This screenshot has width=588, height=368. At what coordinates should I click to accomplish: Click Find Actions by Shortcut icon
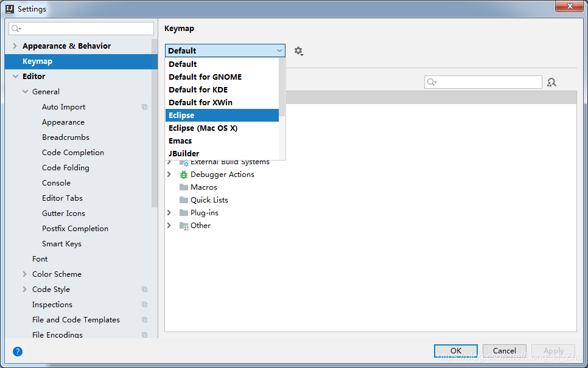(551, 82)
